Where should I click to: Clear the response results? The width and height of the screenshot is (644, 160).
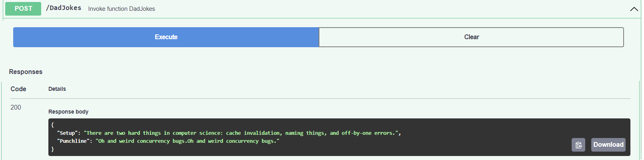[471, 37]
